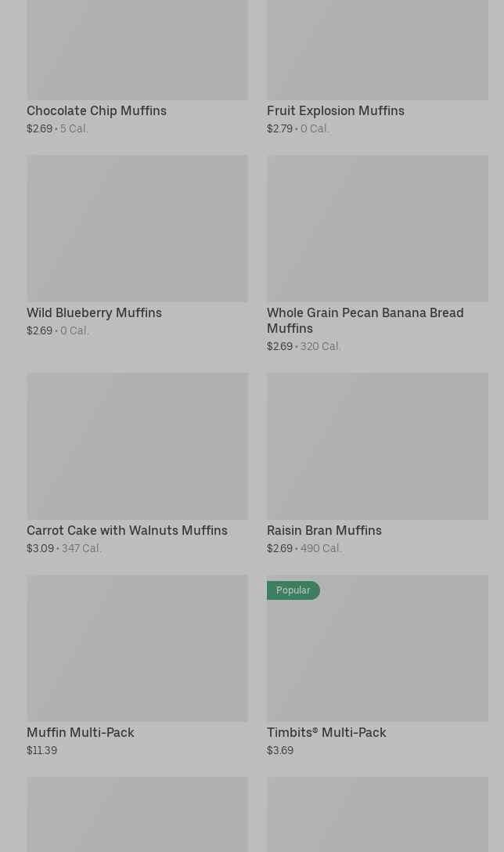
Task: Click the $3.69 Timbits price
Action: (x=279, y=750)
